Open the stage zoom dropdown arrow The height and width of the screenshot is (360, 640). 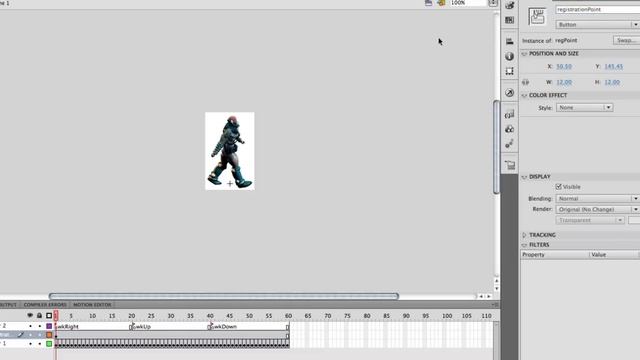493,3
